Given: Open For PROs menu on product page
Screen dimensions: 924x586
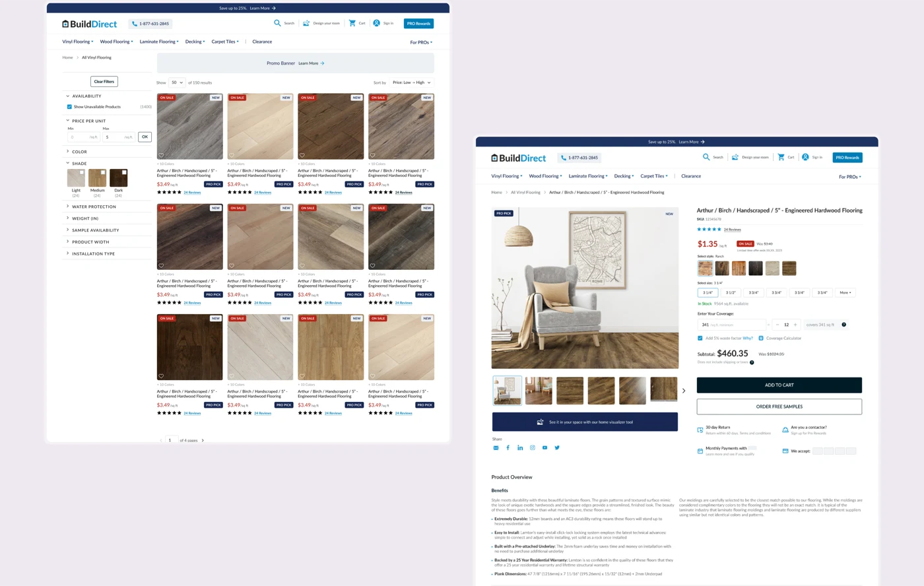Looking at the screenshot, I should pyautogui.click(x=850, y=177).
